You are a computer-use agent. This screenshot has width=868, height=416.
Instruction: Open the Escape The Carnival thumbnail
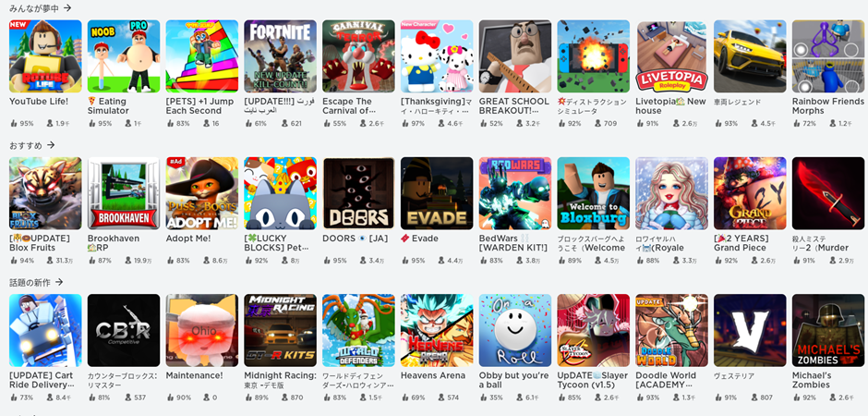click(x=358, y=56)
